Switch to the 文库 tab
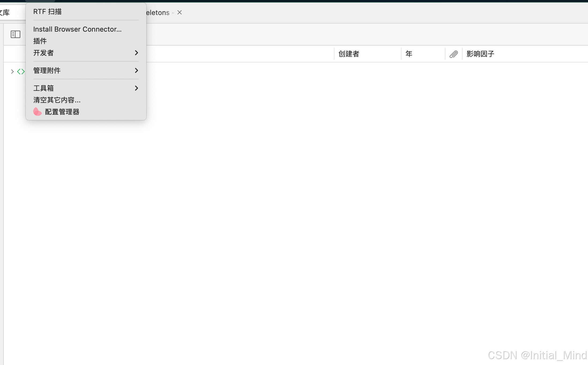This screenshot has width=588, height=365. [x=6, y=13]
